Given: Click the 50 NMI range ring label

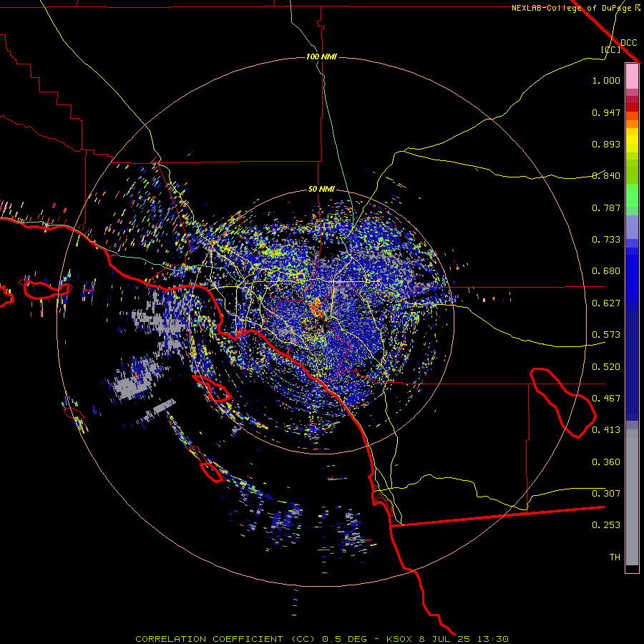Looking at the screenshot, I should pyautogui.click(x=321, y=189).
